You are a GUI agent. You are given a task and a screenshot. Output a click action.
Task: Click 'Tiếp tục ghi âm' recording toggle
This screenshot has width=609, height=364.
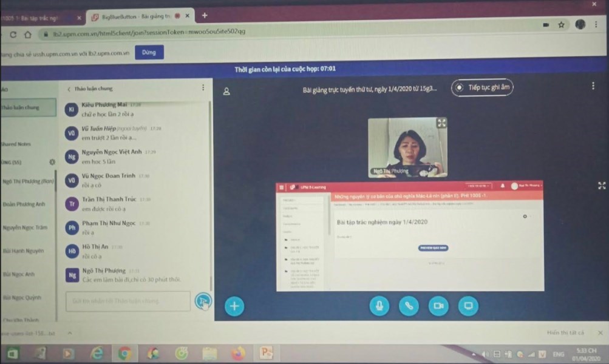483,87
